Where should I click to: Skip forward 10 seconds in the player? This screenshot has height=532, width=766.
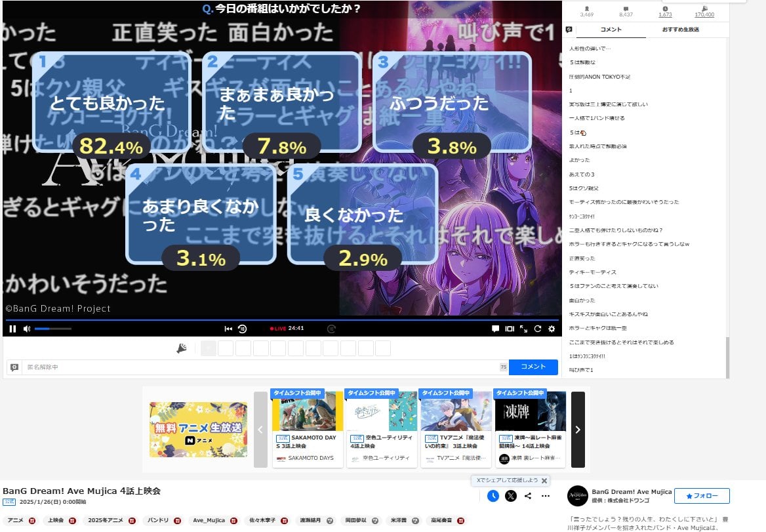[x=331, y=329]
